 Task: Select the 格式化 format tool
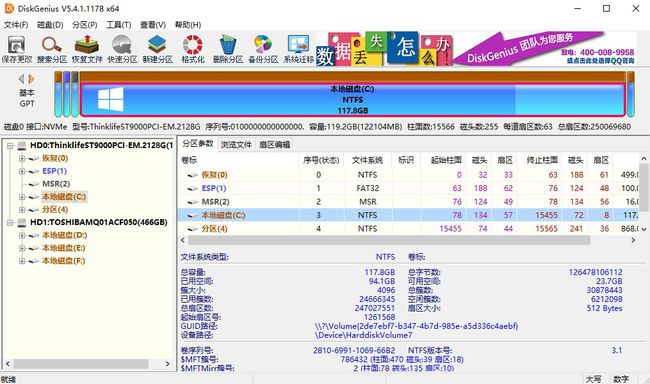(x=193, y=49)
